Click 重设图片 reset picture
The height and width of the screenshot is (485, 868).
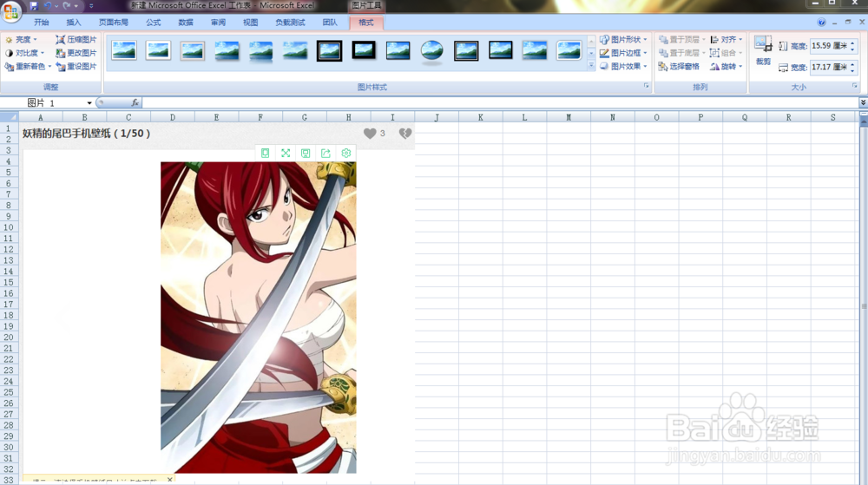pyautogui.click(x=76, y=66)
